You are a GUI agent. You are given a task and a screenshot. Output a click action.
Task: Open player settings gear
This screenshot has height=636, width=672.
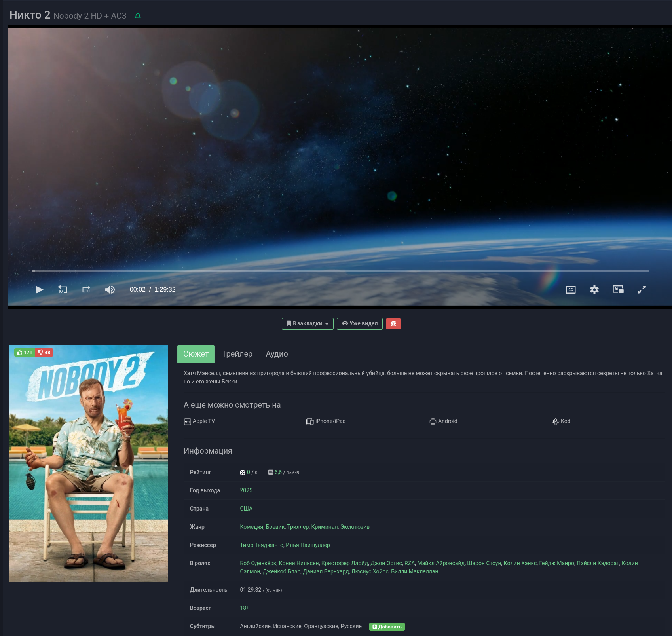(594, 290)
